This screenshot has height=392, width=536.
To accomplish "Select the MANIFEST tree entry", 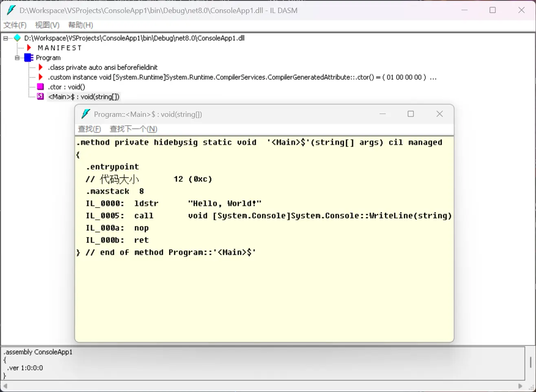I will [x=59, y=48].
